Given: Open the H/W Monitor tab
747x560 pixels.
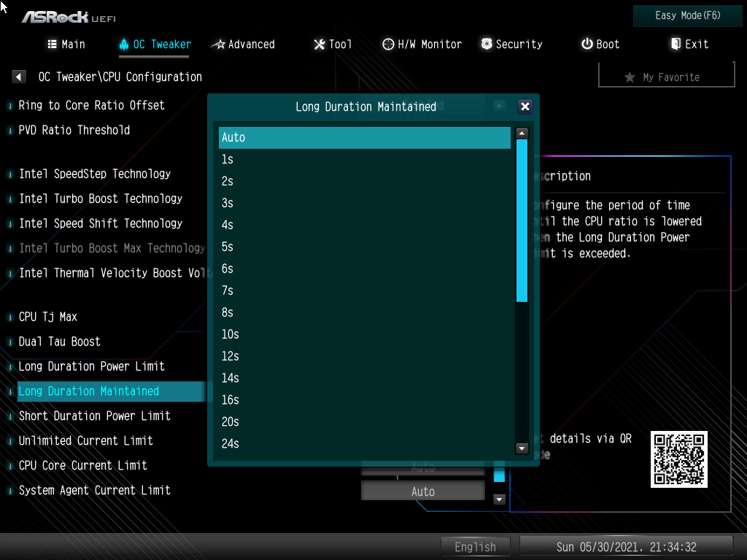Looking at the screenshot, I should 422,44.
